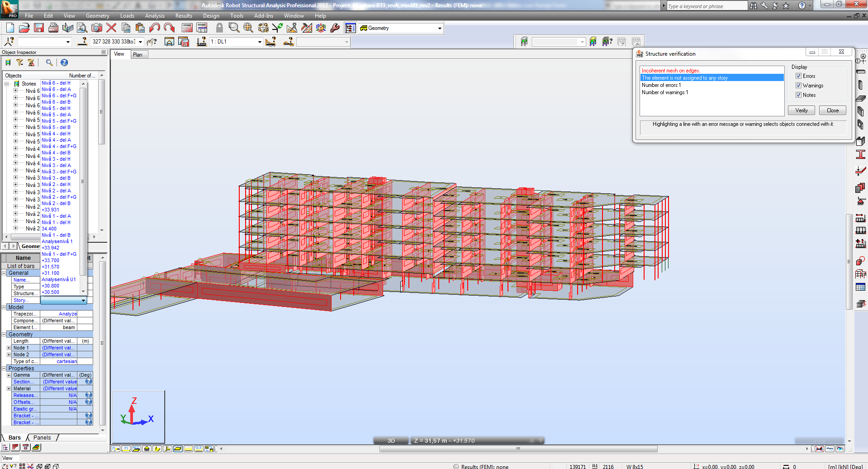The width and height of the screenshot is (868, 469).
Task: Open the Loads menu
Action: click(127, 16)
